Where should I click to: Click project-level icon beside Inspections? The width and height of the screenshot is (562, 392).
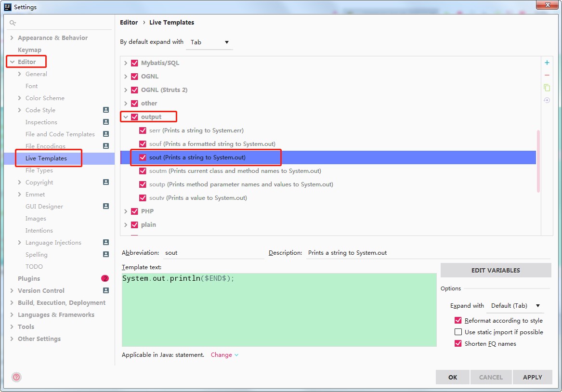pos(106,122)
